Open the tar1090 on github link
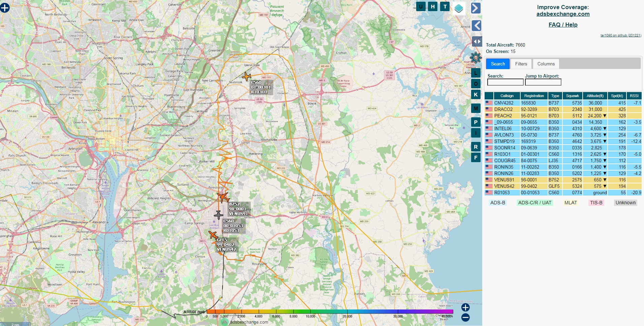644x326 pixels. click(x=621, y=35)
